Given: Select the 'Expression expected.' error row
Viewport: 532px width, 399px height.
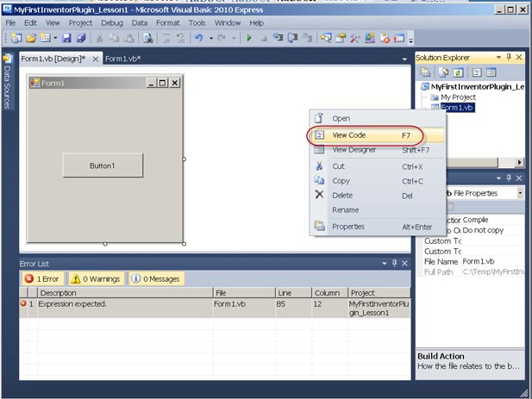Looking at the screenshot, I should click(x=215, y=309).
